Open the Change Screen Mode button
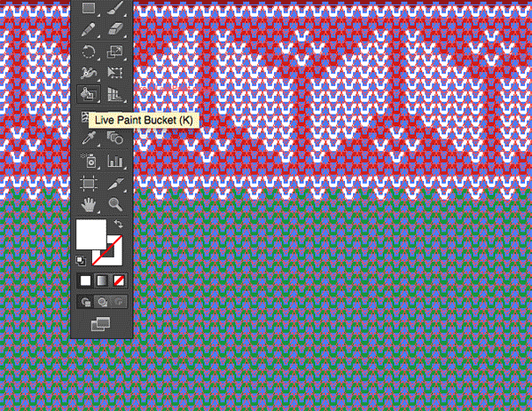Image resolution: width=532 pixels, height=411 pixels. pos(101,324)
